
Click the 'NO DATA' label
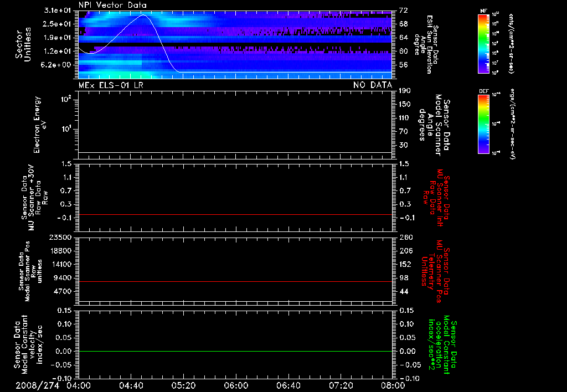[373, 85]
